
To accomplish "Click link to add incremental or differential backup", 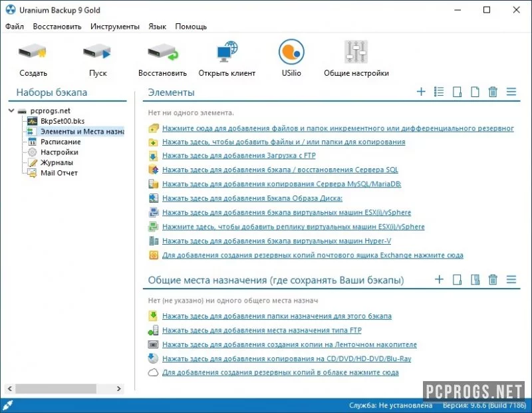I will [x=338, y=128].
